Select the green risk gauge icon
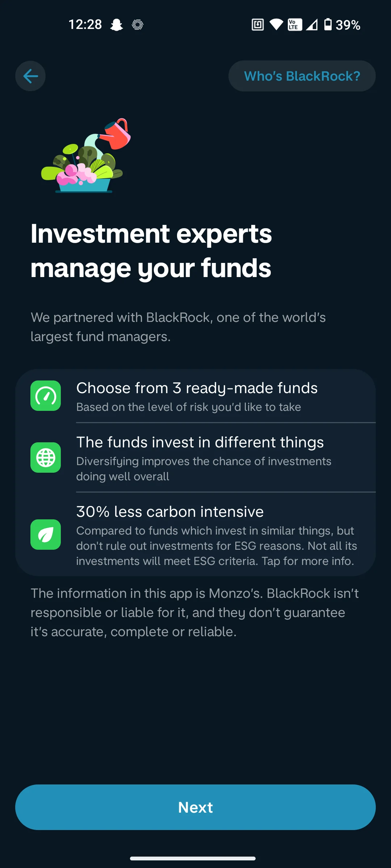The image size is (391, 868). tap(46, 395)
